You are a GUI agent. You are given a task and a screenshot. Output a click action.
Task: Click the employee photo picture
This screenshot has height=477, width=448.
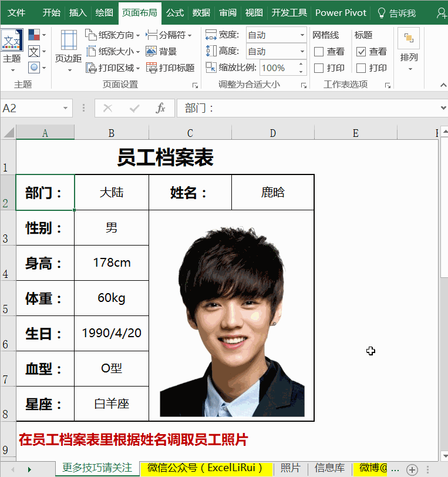[x=233, y=322]
